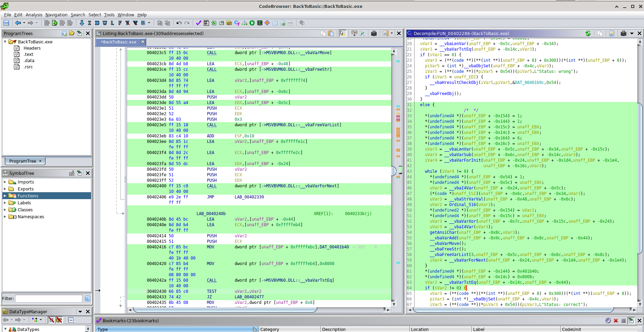Image resolution: width=644 pixels, height=332 pixels.
Task: Toggle the Listing mouse hover mode icon
Action: [x=342, y=33]
